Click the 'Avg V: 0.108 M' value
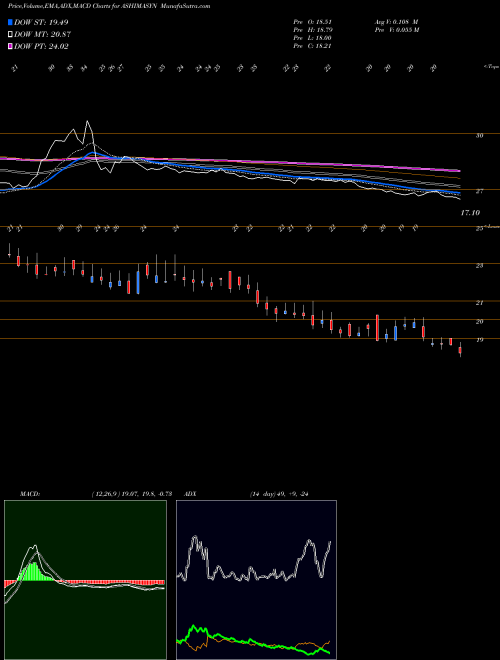500x660 pixels. coord(396,21)
